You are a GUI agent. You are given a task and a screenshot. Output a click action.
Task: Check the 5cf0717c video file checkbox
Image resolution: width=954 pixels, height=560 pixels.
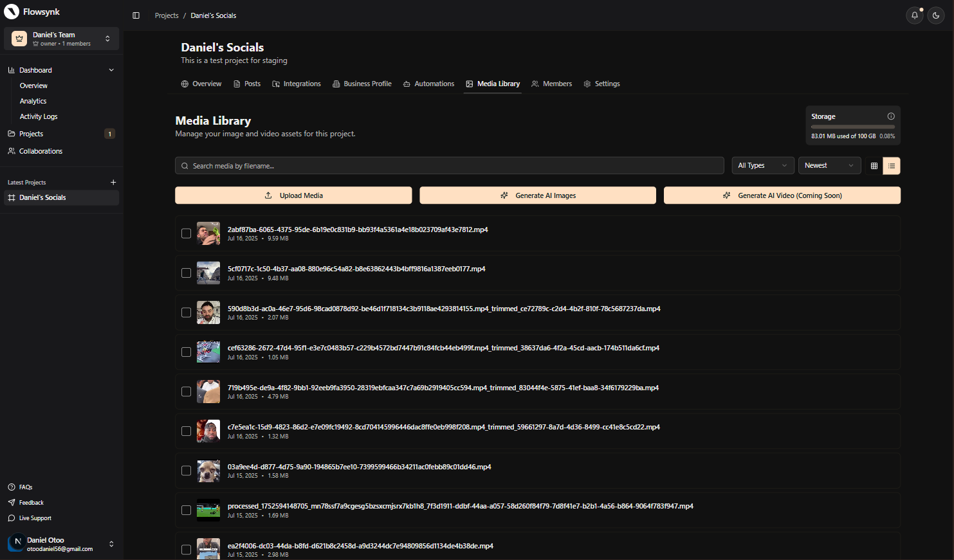coord(186,273)
